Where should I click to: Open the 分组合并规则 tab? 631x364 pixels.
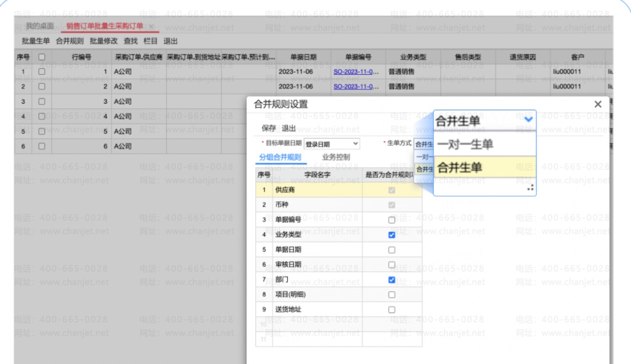(280, 157)
